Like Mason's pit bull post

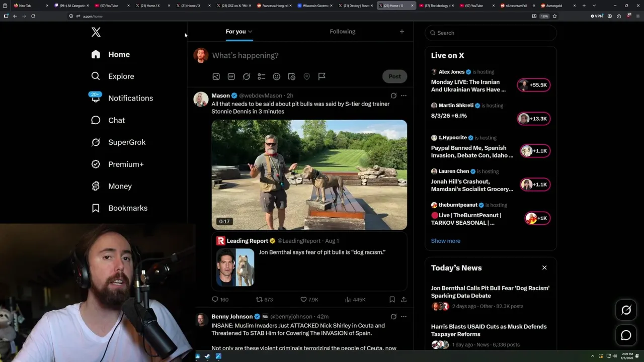[309, 299]
